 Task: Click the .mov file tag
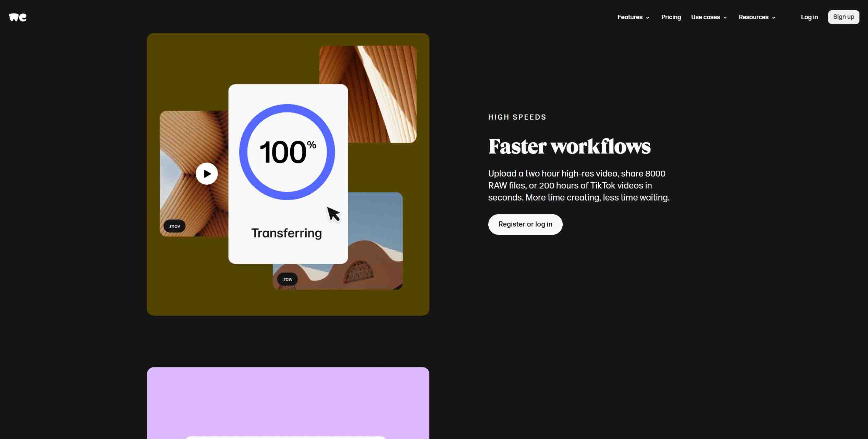[x=174, y=226]
